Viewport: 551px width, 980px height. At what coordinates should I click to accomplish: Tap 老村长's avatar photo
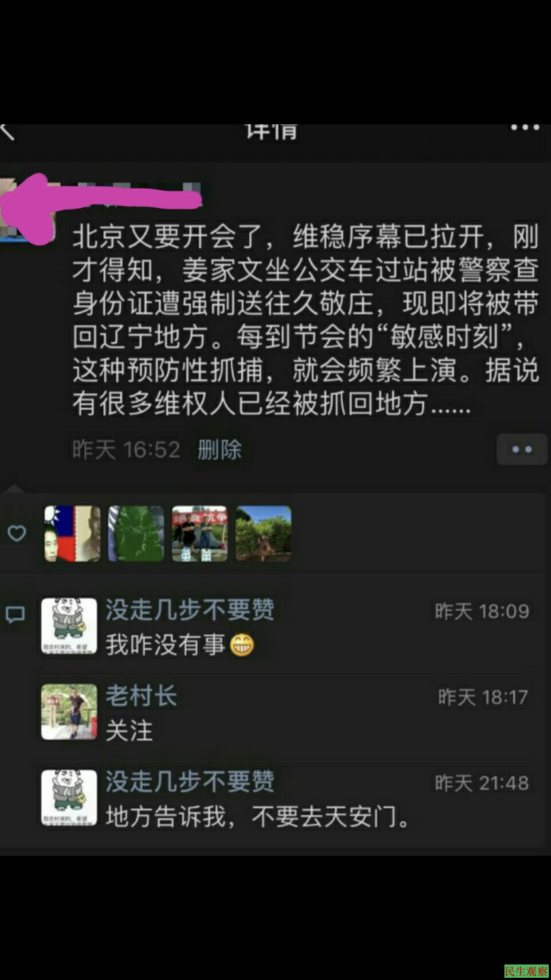(x=69, y=711)
